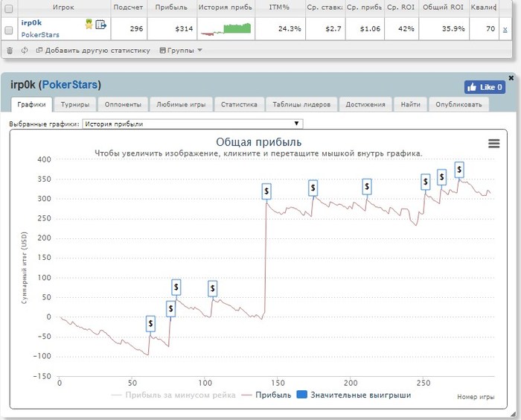The width and height of the screenshot is (521, 420).
Task: Click the star favorite icon next to irp0k
Action: coord(89,24)
